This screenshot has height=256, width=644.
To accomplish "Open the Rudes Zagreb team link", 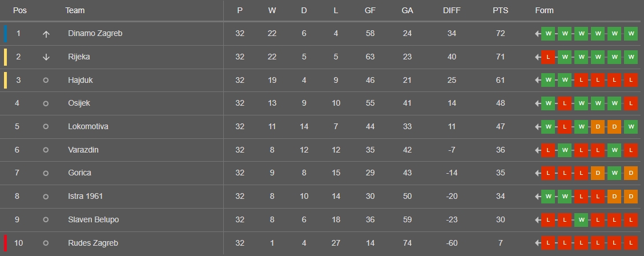I will click(x=93, y=243).
